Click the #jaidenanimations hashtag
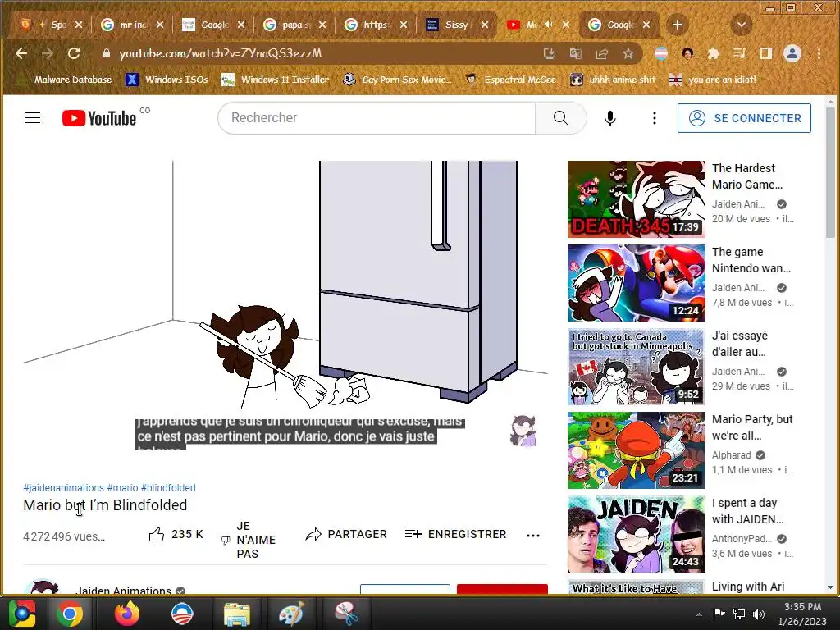Viewport: 840px width, 630px height. pyautogui.click(x=64, y=488)
